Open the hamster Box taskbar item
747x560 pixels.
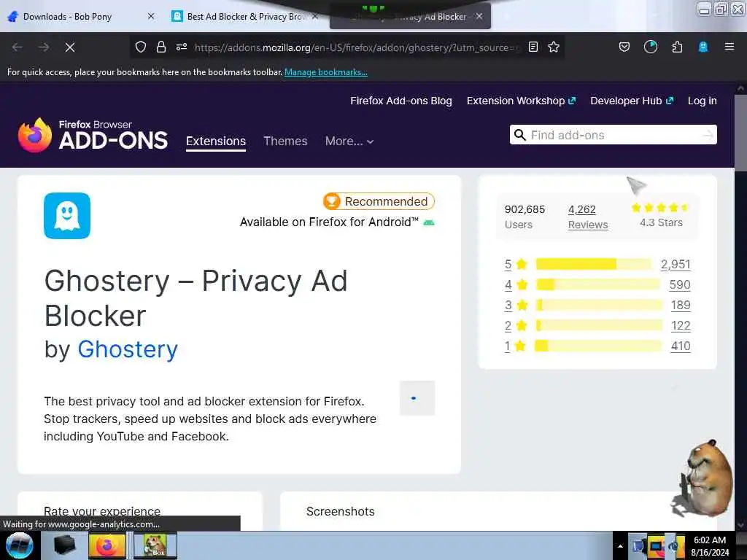click(155, 545)
